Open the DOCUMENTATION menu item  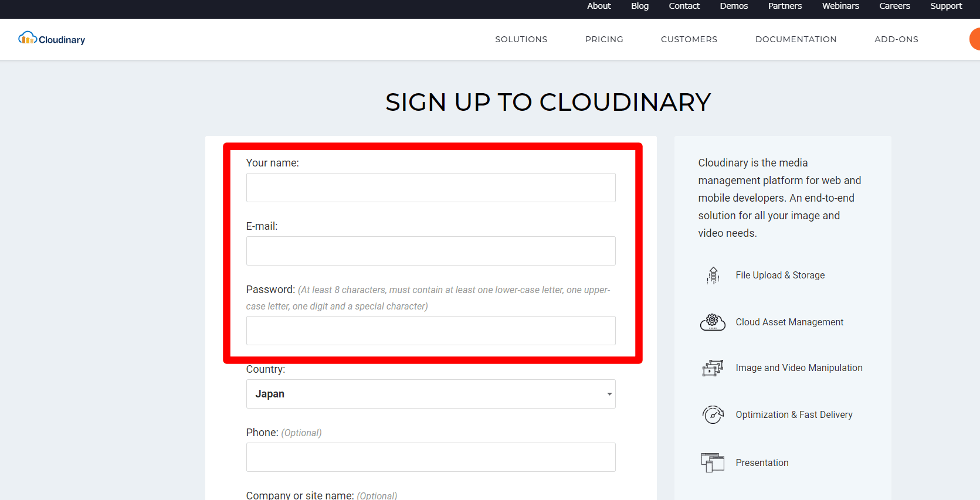[x=796, y=39]
